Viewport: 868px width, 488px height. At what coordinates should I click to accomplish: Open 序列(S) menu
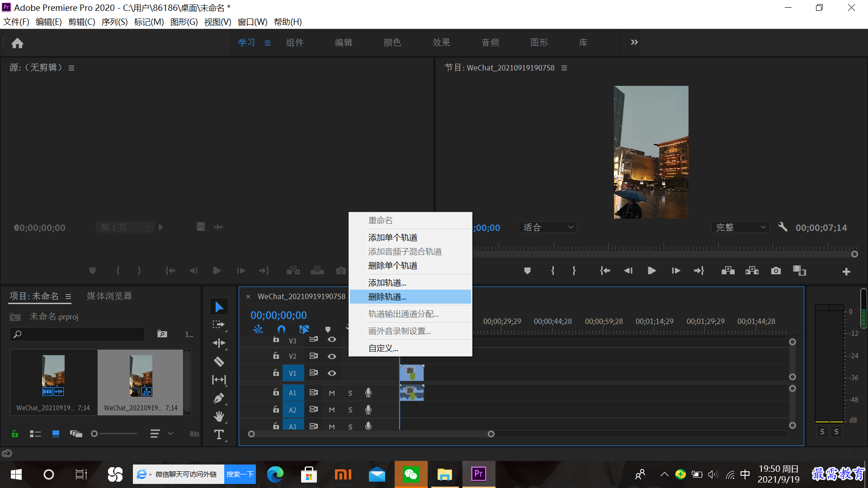coord(114,22)
